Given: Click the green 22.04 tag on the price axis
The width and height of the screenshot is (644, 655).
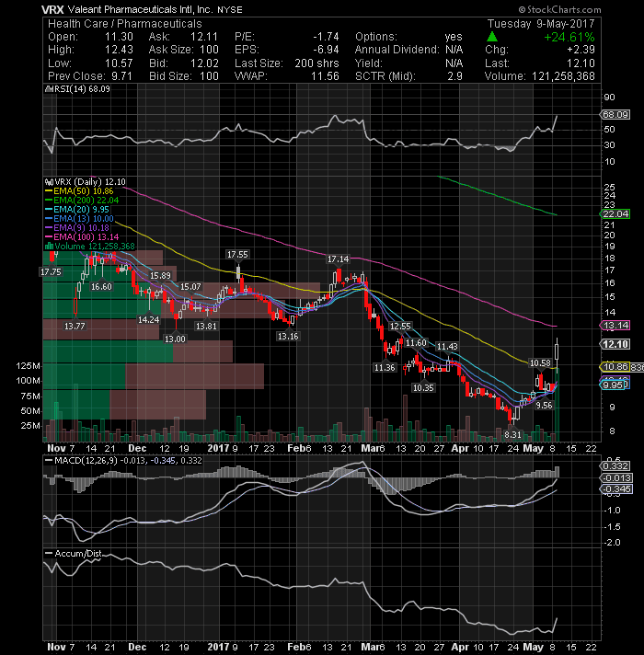Looking at the screenshot, I should tap(615, 213).
